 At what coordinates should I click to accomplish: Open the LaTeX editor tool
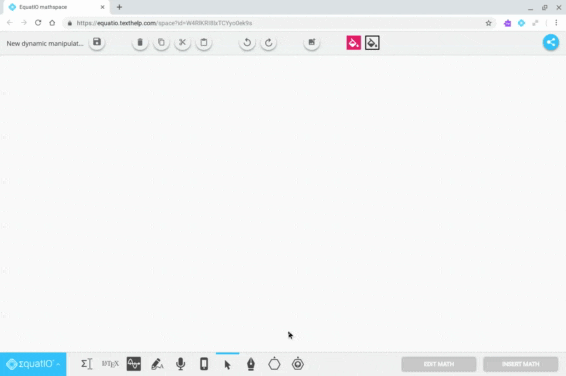110,364
